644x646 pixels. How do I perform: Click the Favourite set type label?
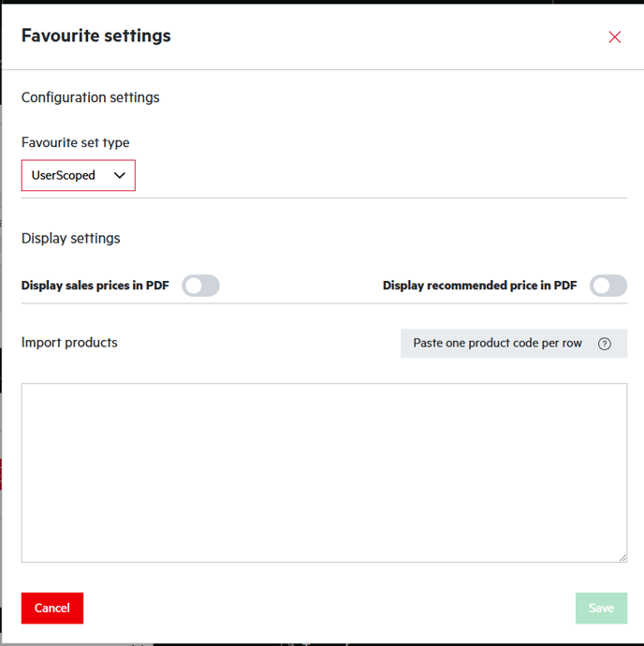coord(76,142)
